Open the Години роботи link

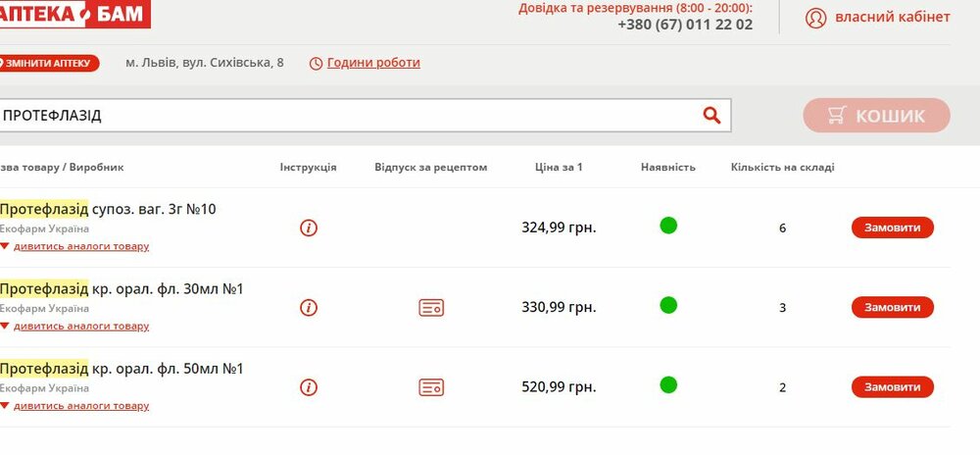point(373,63)
